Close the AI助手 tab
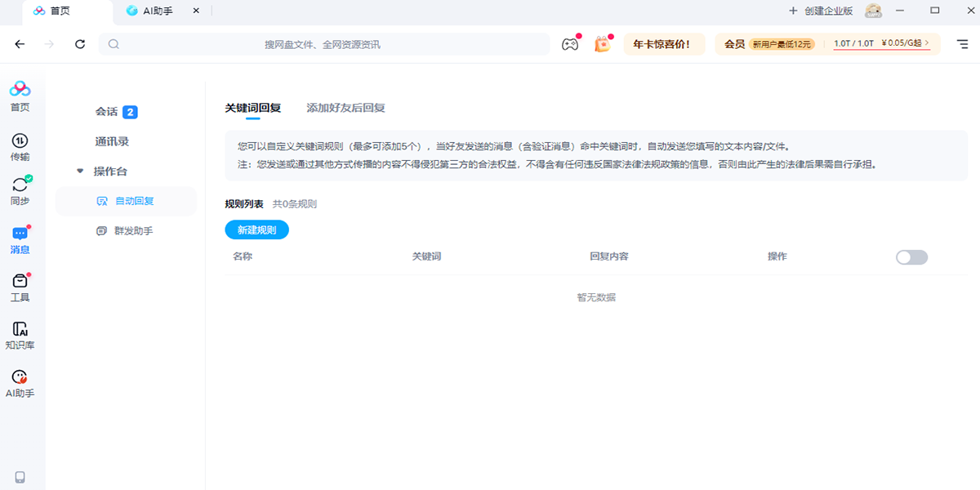The image size is (980, 490). [195, 11]
